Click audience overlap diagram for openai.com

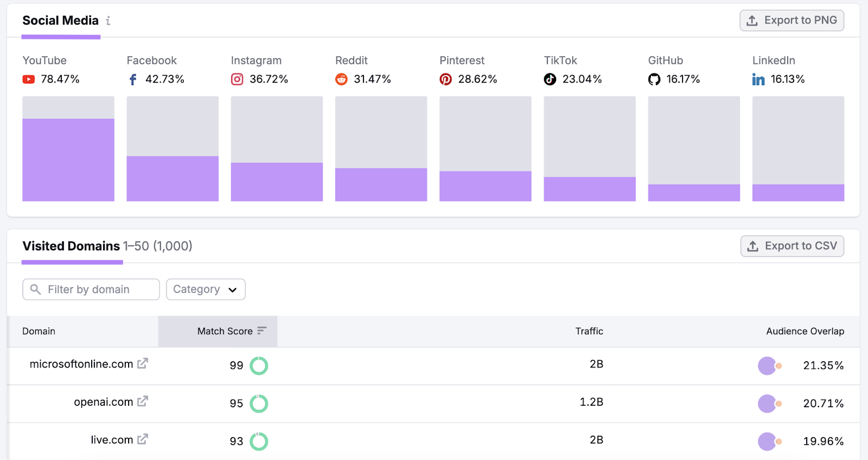pos(770,404)
